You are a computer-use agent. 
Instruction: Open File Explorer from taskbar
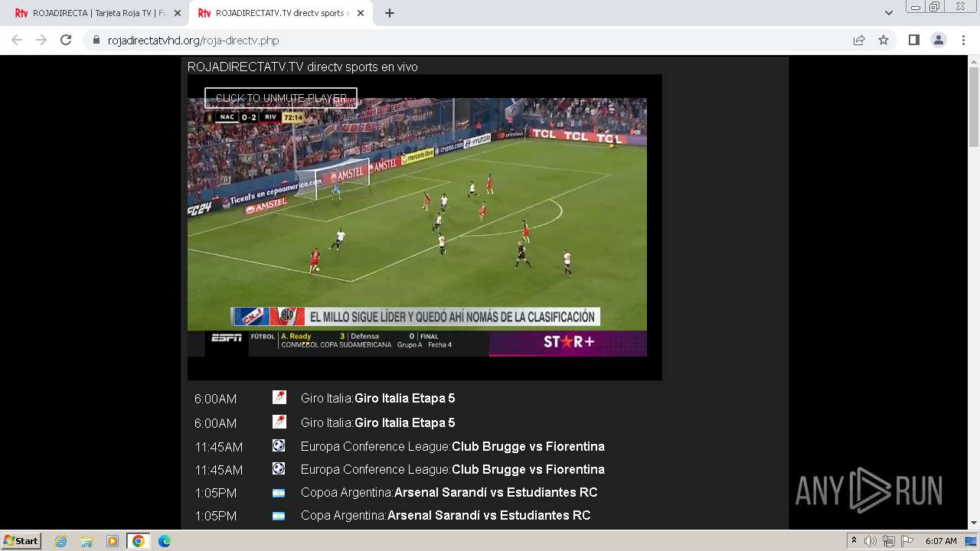(87, 541)
